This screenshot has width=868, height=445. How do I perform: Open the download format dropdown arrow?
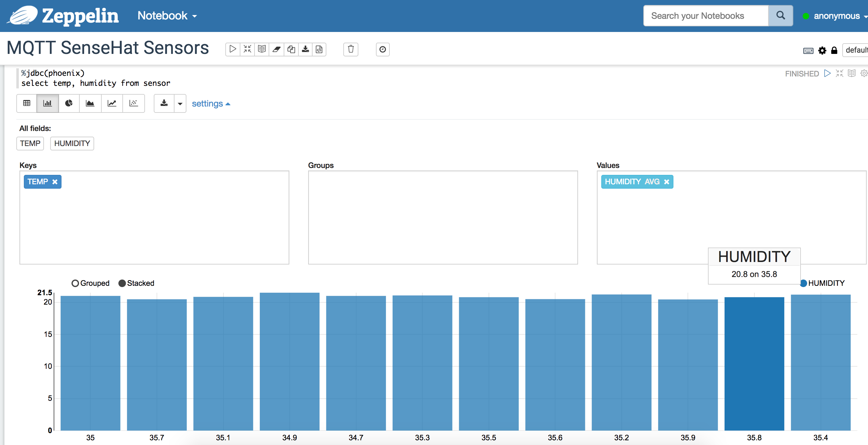[x=180, y=103]
